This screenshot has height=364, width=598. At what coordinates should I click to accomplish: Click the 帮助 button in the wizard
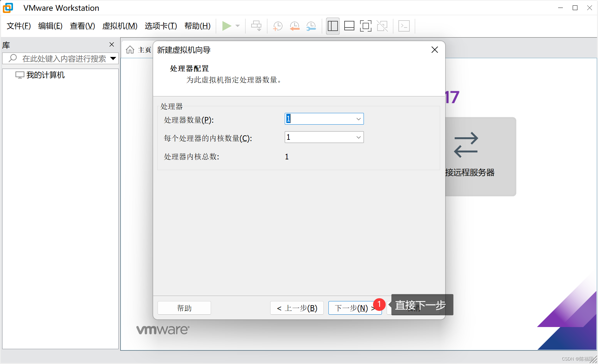point(184,308)
